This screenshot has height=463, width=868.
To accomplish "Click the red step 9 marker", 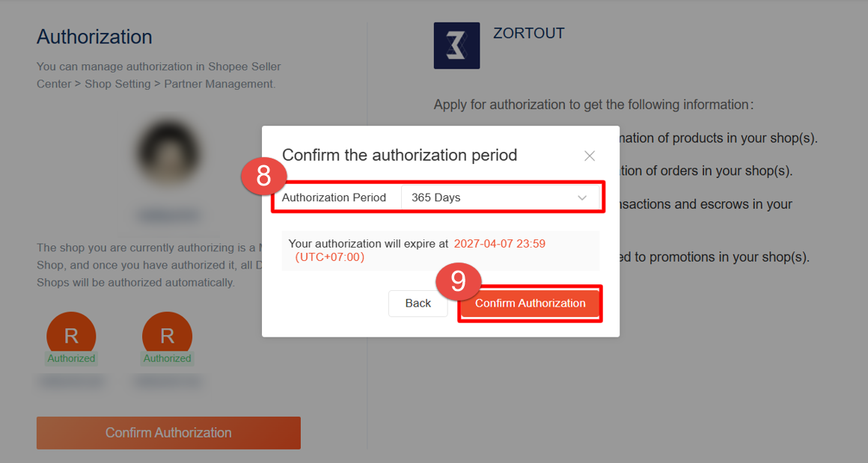I will (458, 280).
